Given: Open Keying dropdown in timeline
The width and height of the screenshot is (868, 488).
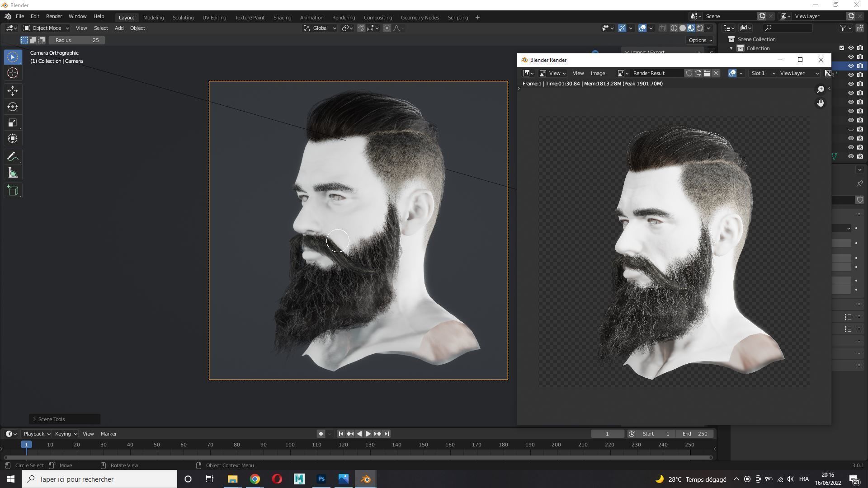Looking at the screenshot, I should (66, 434).
